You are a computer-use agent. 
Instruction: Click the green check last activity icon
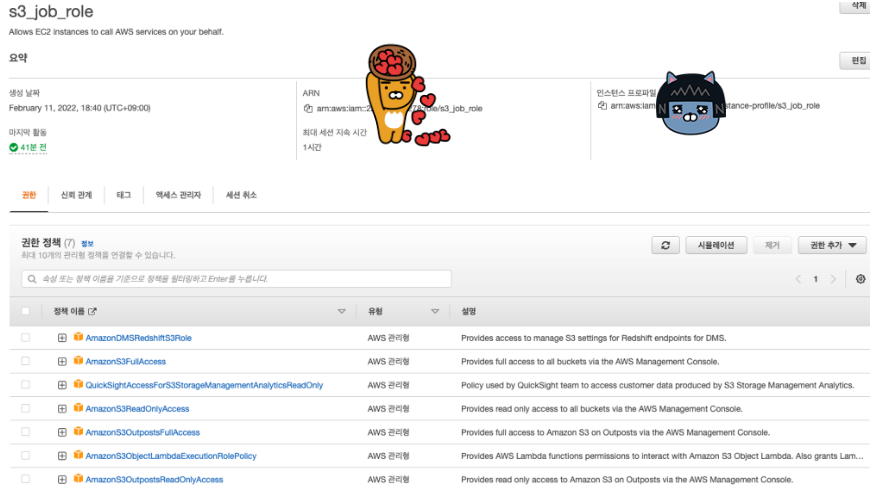(13, 147)
